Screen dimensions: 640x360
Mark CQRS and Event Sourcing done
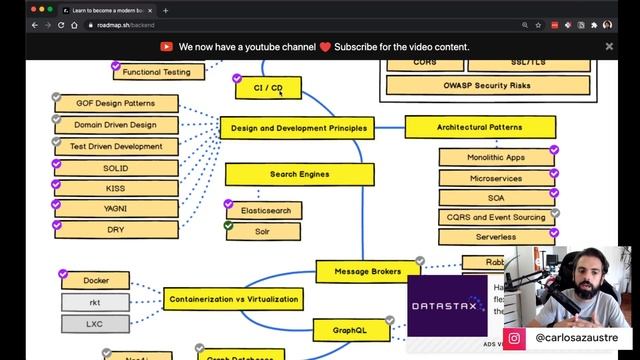click(555, 213)
